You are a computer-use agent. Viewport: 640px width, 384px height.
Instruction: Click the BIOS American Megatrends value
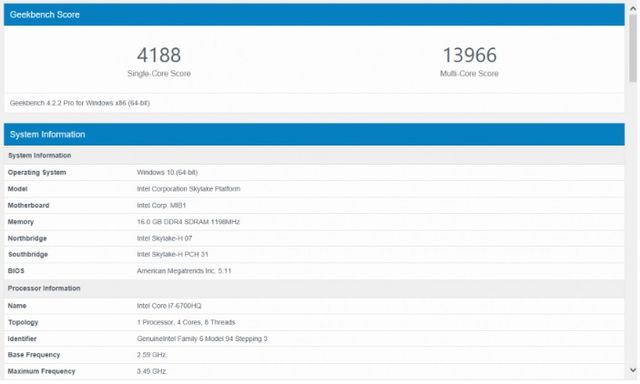click(184, 271)
